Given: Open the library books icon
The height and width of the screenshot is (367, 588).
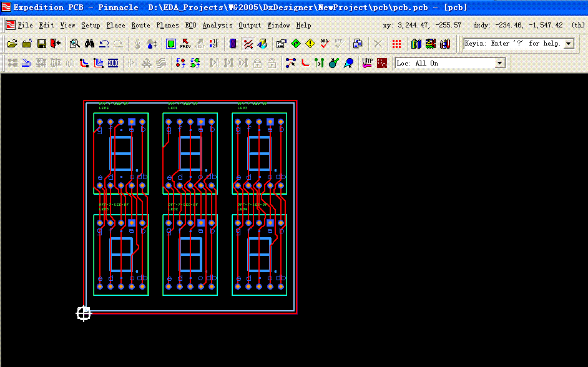Looking at the screenshot, I should click(x=416, y=44).
